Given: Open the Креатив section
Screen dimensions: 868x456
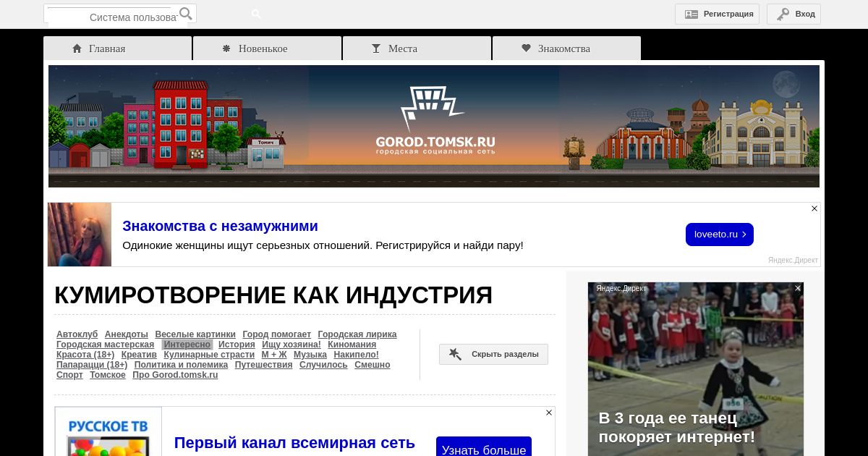Looking at the screenshot, I should click(139, 355).
